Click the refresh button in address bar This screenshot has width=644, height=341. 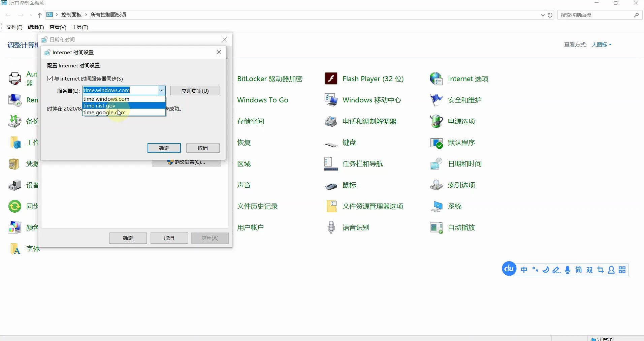tap(550, 15)
